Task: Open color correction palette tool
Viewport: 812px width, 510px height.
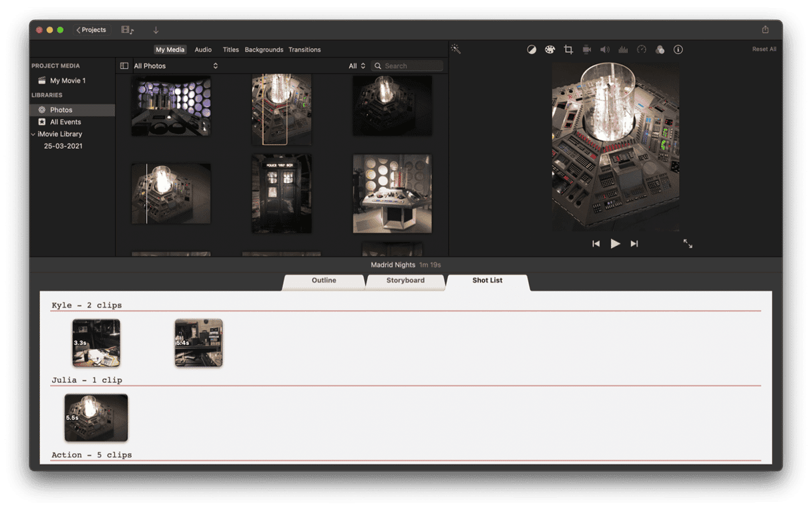Action: point(550,49)
